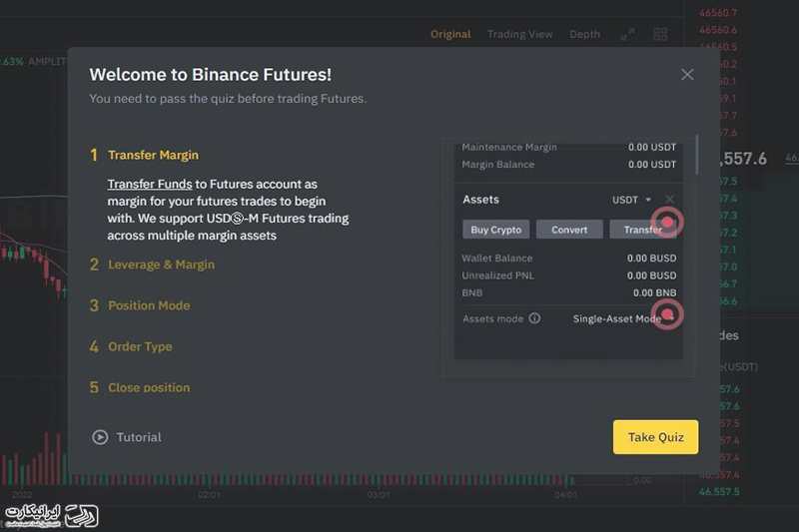Click the Wallet Balance 0.00 BUSD value

651,259
